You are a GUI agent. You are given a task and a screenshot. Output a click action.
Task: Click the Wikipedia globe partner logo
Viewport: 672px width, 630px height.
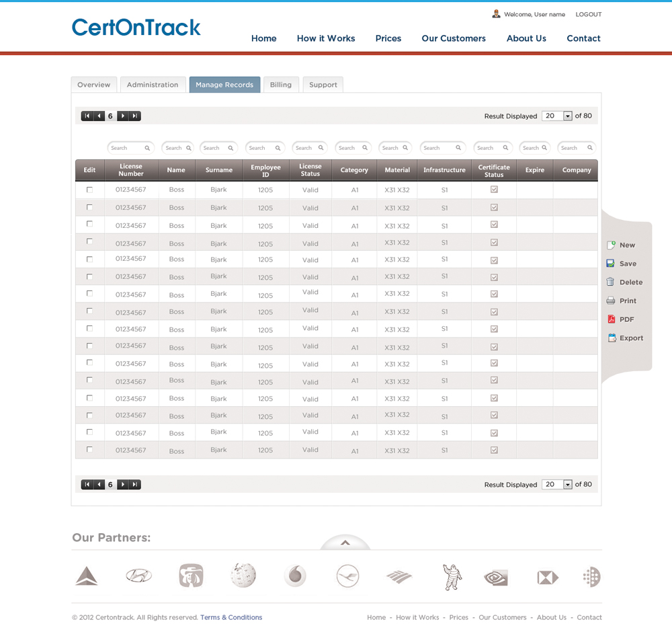click(243, 575)
